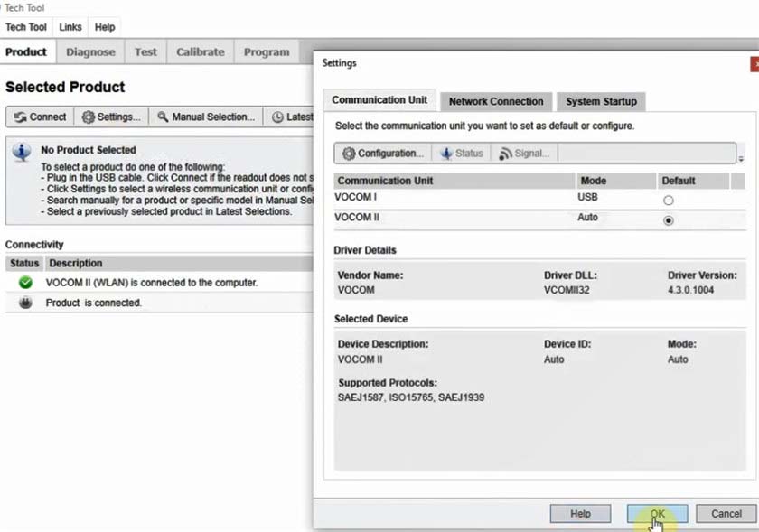This screenshot has width=759, height=532.
Task: Expand the dialog toolbar overflow arrow
Action: click(x=741, y=158)
